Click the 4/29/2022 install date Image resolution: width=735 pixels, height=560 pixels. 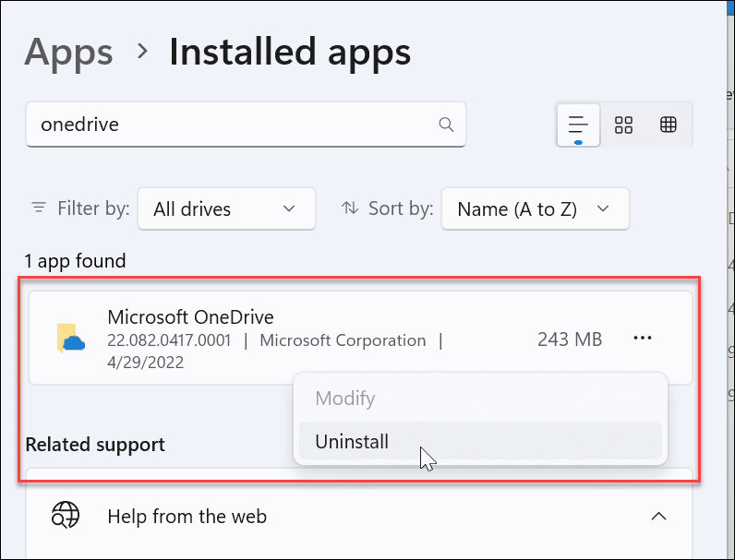pos(145,363)
